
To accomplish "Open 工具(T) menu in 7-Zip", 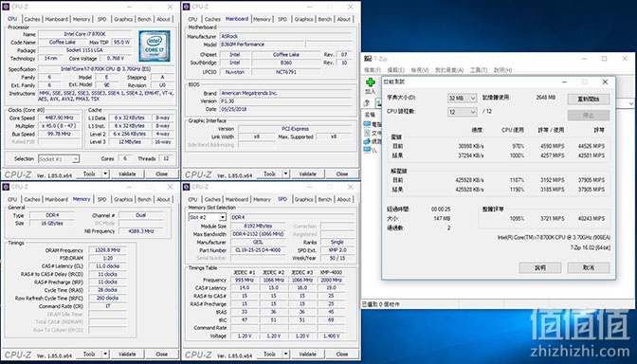I will pos(479,70).
